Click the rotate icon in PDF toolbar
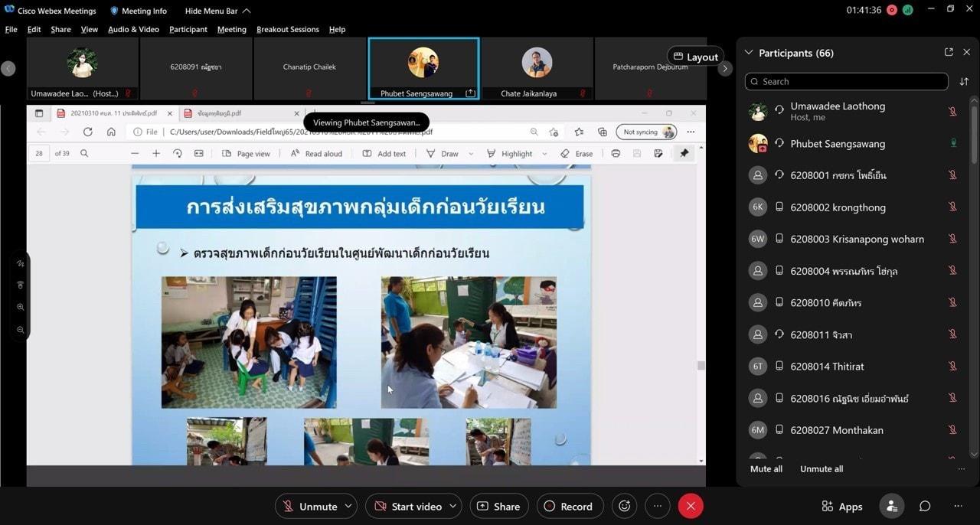Image resolution: width=980 pixels, height=525 pixels. point(178,153)
